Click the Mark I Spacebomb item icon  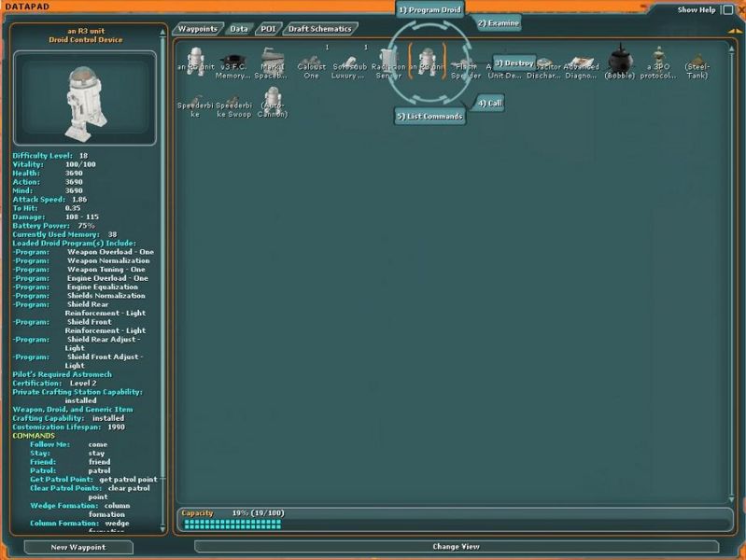click(272, 60)
